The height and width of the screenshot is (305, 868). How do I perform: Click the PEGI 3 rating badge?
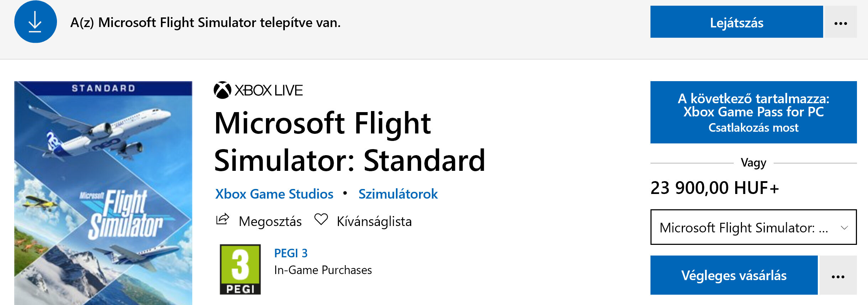[x=240, y=269]
